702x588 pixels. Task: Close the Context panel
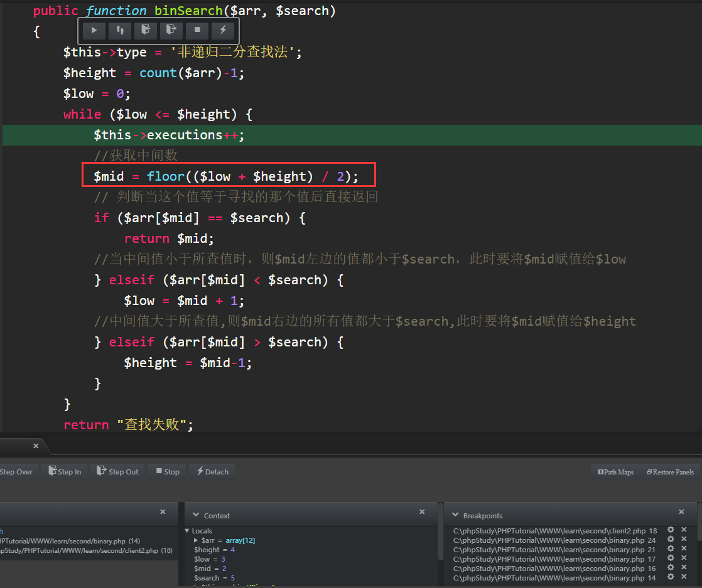[x=422, y=512]
